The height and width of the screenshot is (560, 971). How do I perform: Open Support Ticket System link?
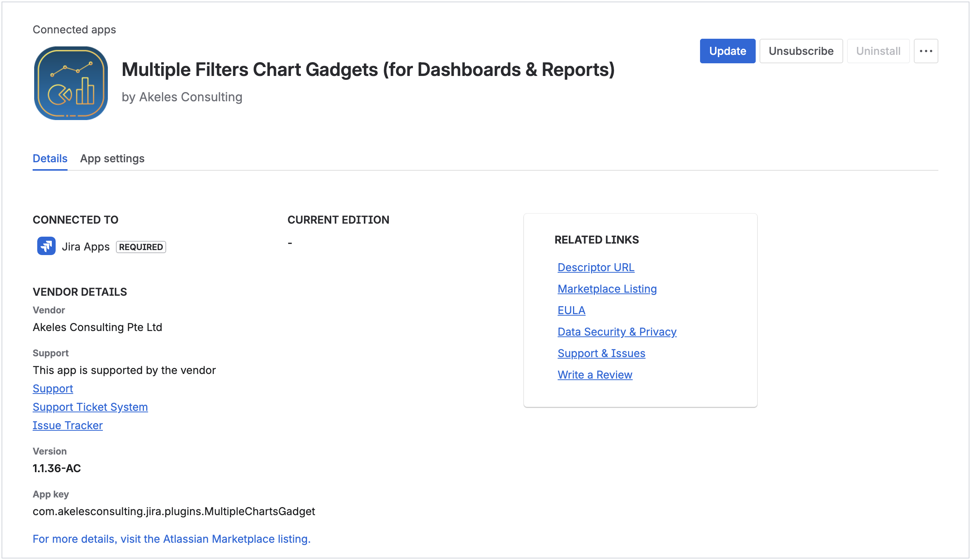pyautogui.click(x=90, y=407)
